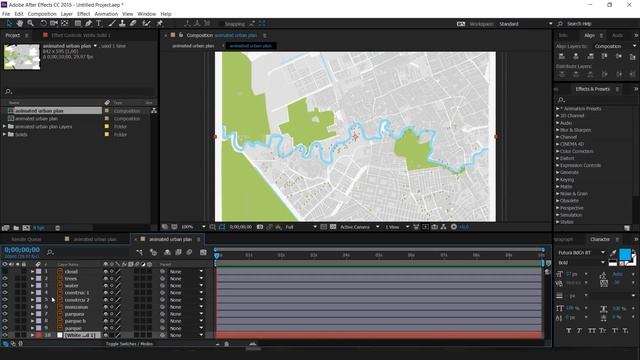Hide the trees layer via eye icon
Image resolution: width=640 pixels, height=360 pixels.
click(x=5, y=278)
